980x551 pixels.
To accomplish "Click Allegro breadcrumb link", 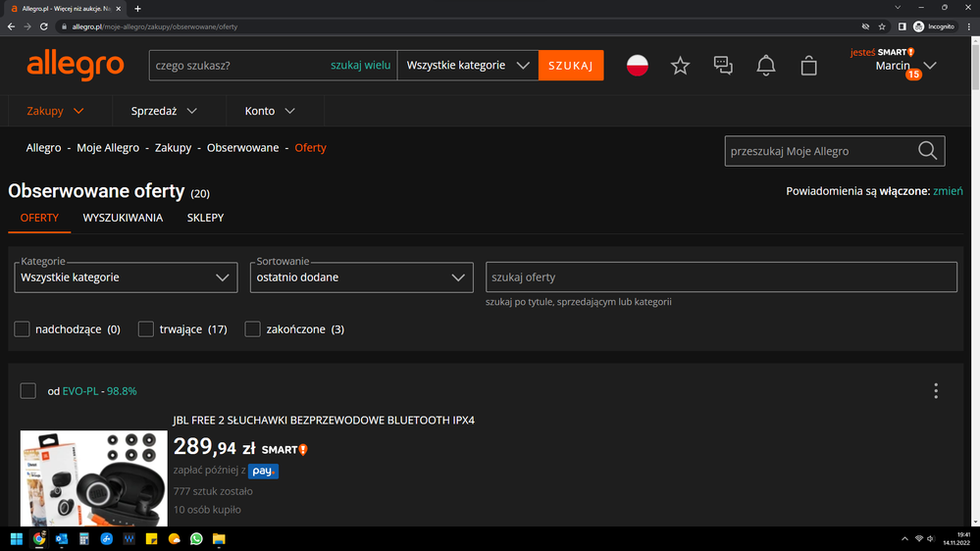I will coord(44,148).
